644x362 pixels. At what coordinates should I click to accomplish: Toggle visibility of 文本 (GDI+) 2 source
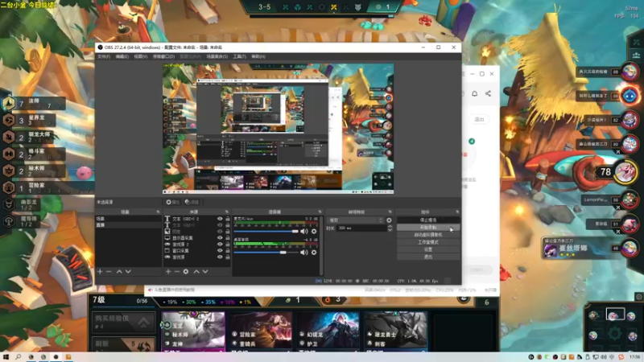coord(220,219)
